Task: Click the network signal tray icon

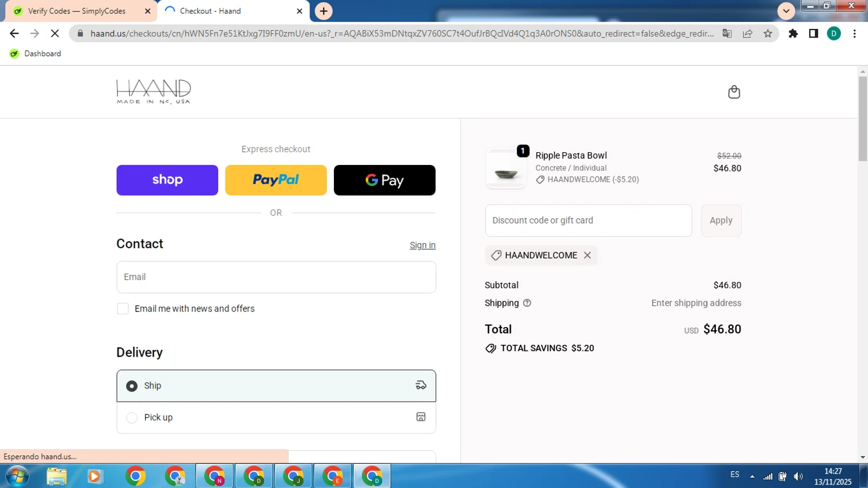Action: pyautogui.click(x=768, y=476)
